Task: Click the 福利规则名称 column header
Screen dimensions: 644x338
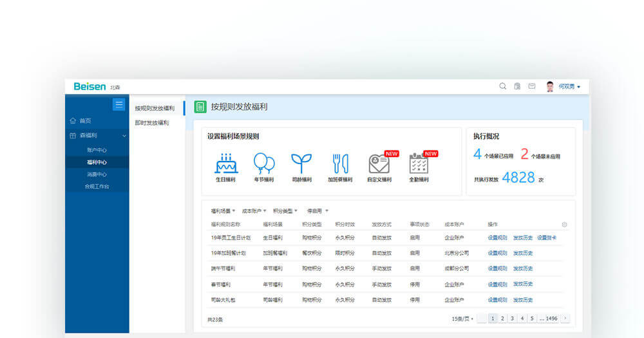Action: click(x=225, y=225)
